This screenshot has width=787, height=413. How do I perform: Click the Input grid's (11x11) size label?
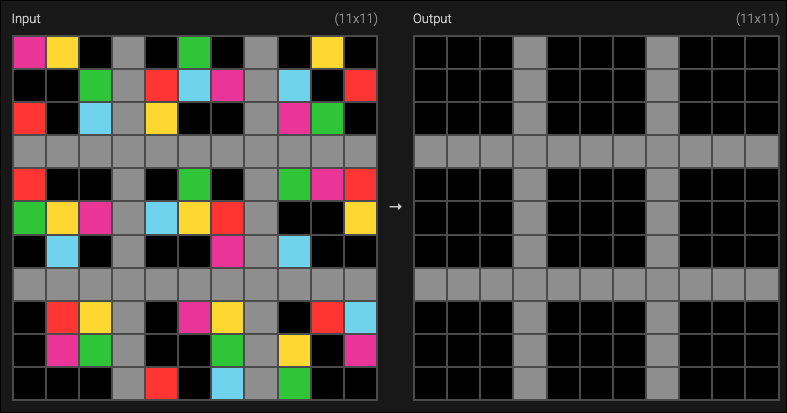356,19
